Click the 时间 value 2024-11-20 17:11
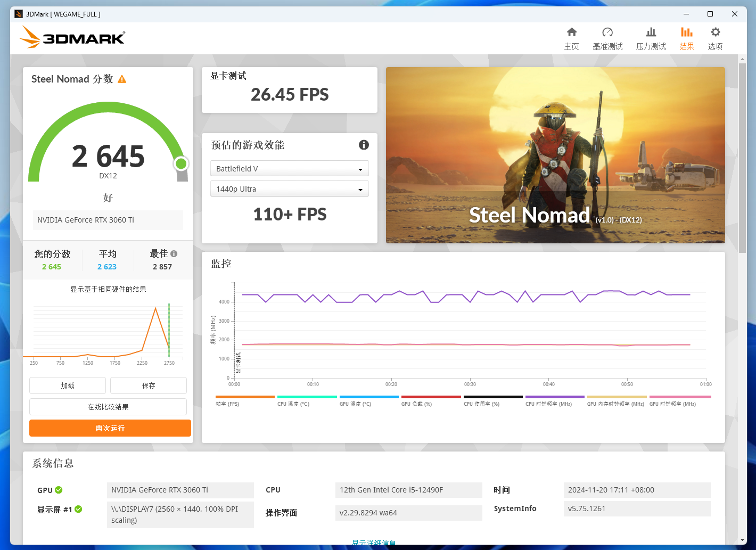This screenshot has height=550, width=756. [x=637, y=490]
